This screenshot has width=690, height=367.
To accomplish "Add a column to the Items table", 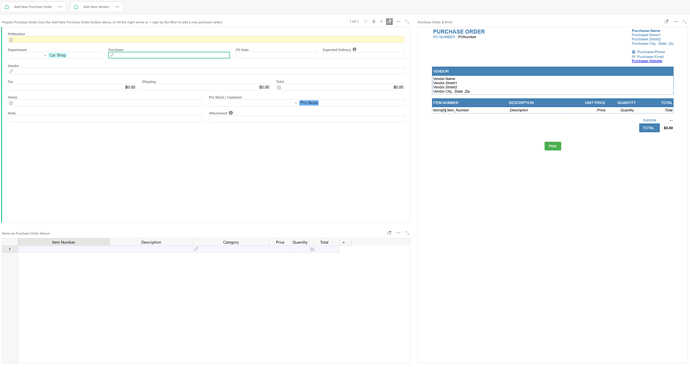I will click(344, 242).
